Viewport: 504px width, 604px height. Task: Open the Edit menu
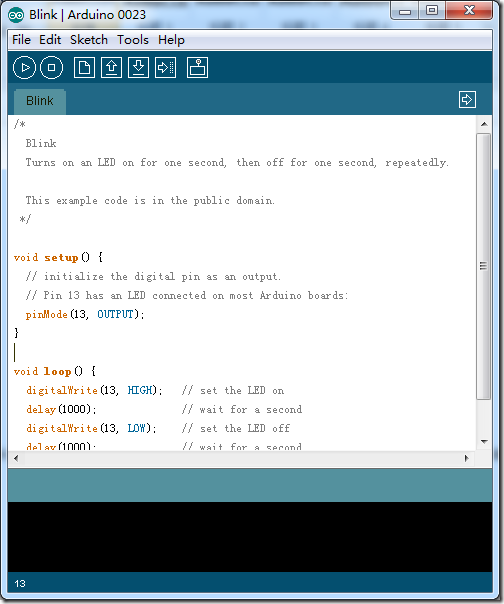[x=50, y=40]
